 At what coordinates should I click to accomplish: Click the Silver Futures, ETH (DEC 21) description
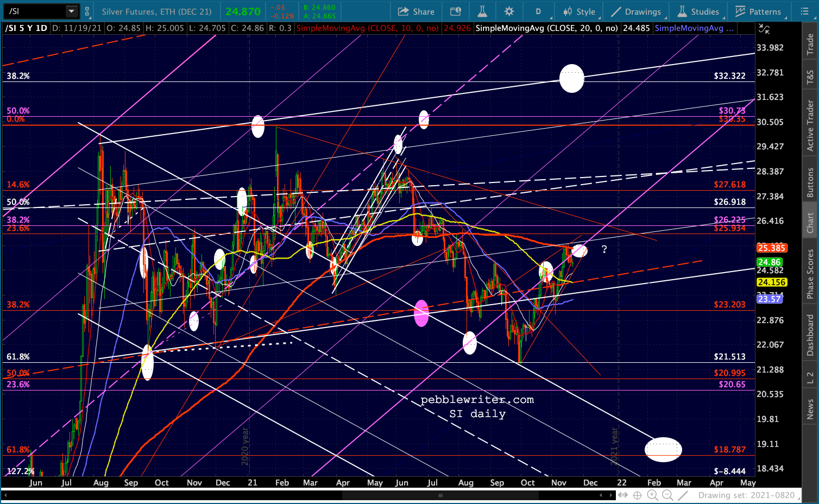click(x=157, y=11)
